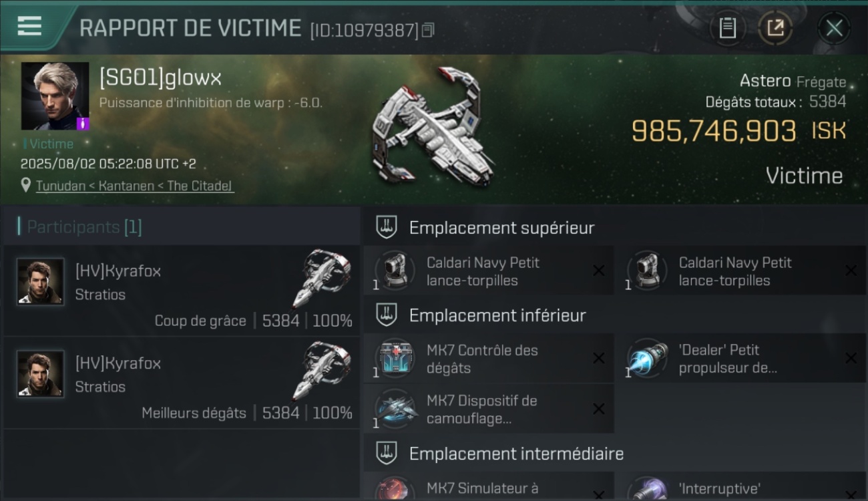The height and width of the screenshot is (501, 868).
Task: Click Kyrafox portrait in top row
Action: pyautogui.click(x=41, y=281)
